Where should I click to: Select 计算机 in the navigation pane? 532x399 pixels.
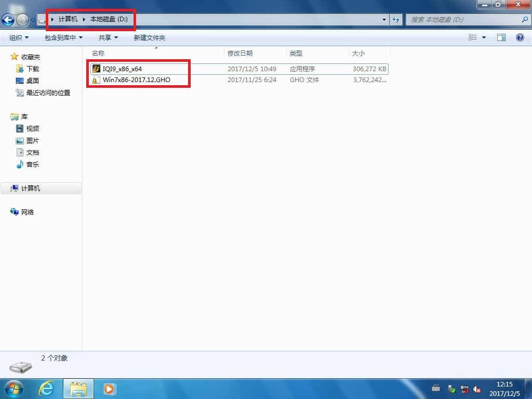point(31,188)
